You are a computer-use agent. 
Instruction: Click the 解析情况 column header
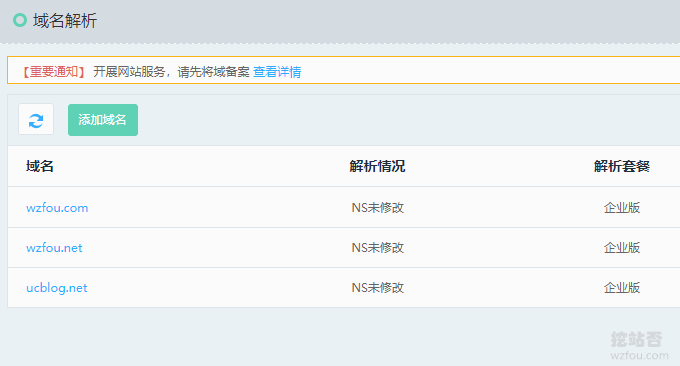(x=377, y=166)
